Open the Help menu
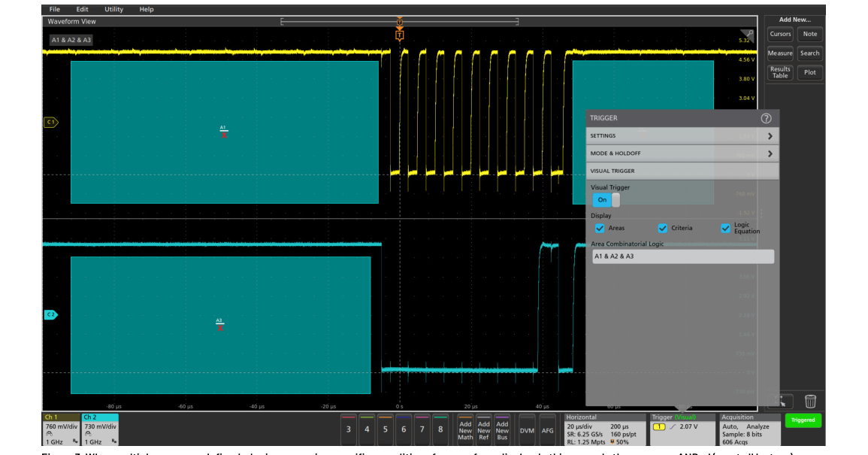Screen dimensions: 868x455 (x=146, y=10)
